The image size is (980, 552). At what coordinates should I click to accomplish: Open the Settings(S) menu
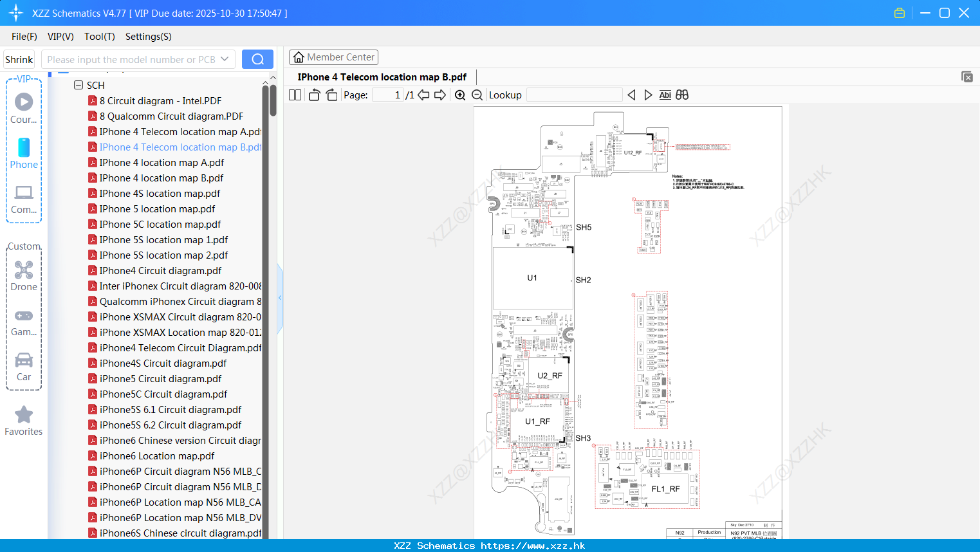(x=149, y=37)
